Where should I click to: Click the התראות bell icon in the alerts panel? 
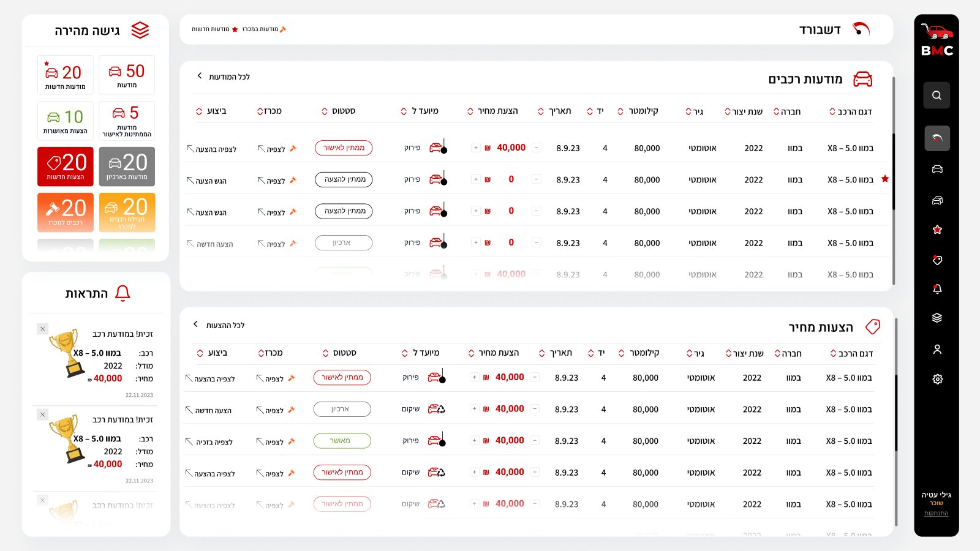(x=123, y=293)
